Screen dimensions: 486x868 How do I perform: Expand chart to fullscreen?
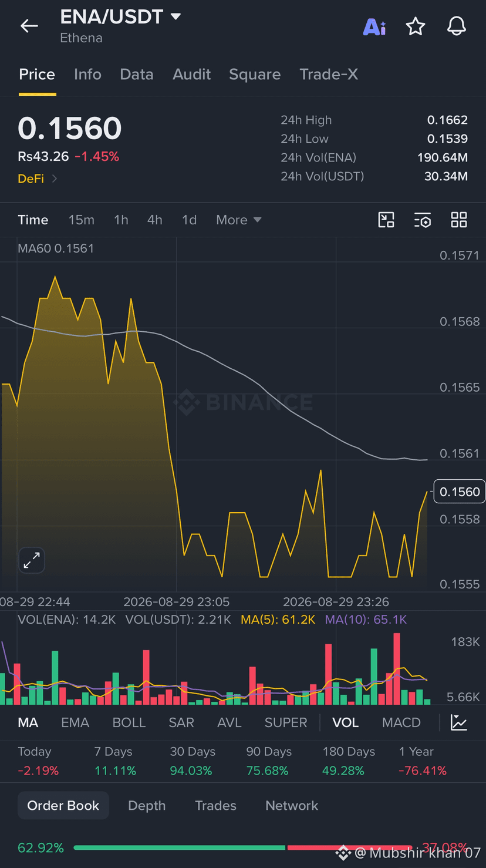click(x=32, y=560)
